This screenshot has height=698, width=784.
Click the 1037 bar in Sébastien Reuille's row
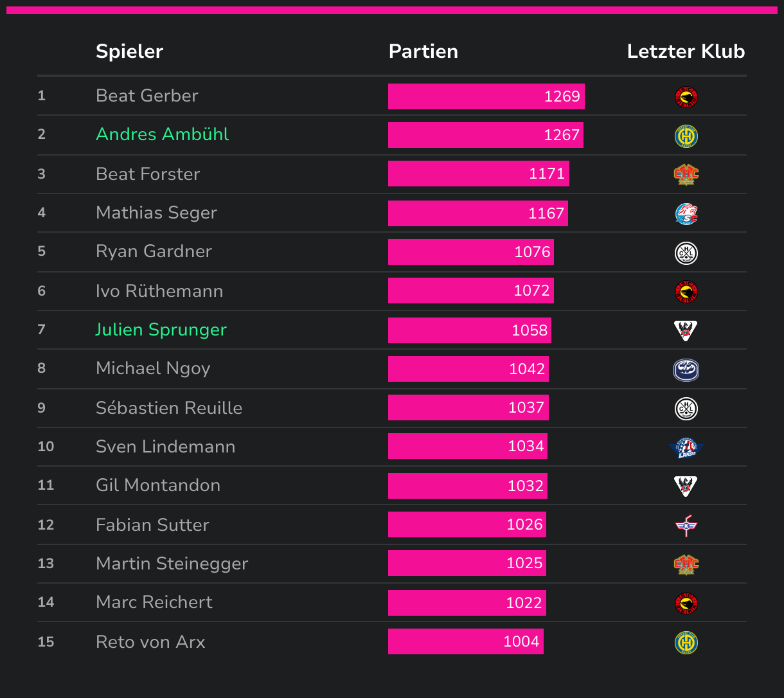tap(468, 407)
